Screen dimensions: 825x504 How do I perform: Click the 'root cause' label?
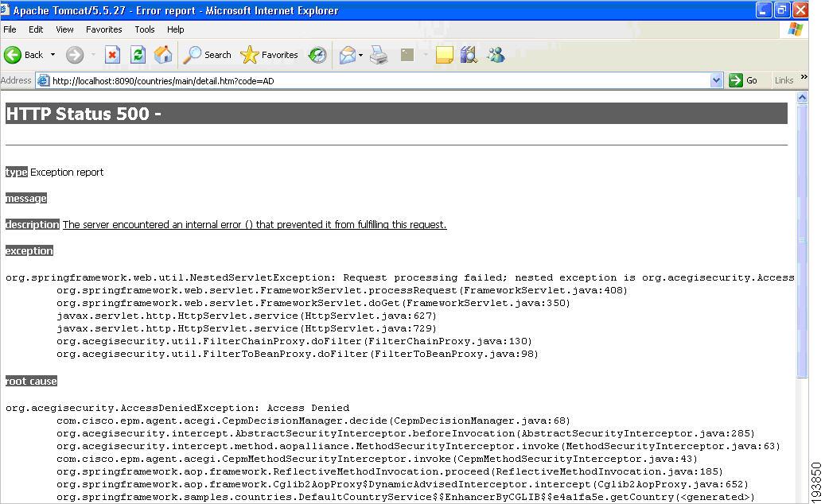31,381
